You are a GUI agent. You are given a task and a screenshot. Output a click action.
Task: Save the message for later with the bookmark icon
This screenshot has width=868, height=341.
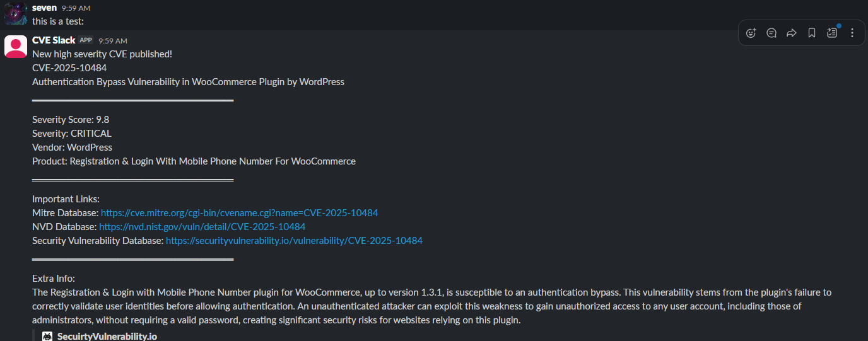pos(812,33)
